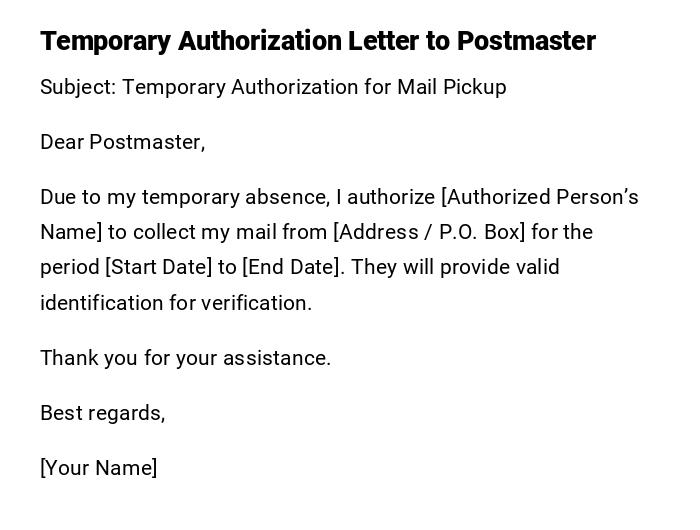Screen dimensions: 700x530
Task: Click the "Best regards," closing
Action: click(102, 413)
